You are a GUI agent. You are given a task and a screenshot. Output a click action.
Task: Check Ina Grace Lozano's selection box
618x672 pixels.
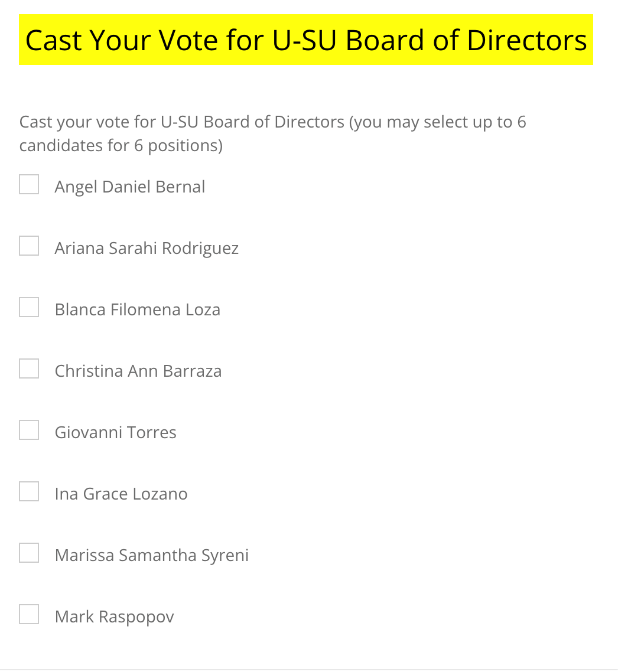coord(29,491)
